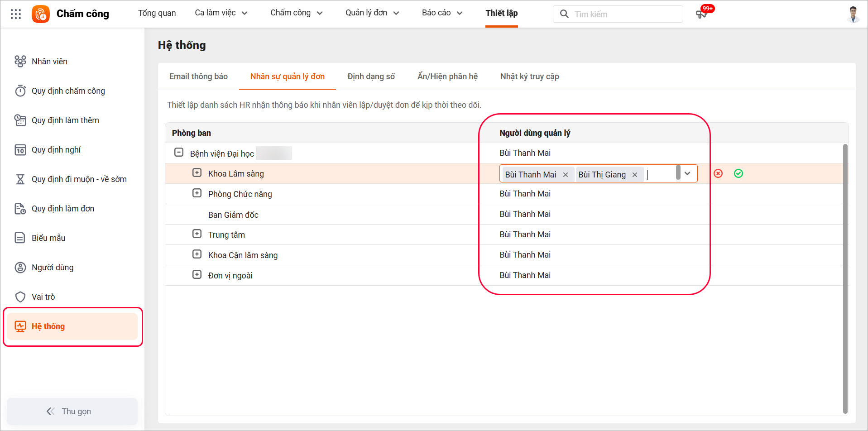Cancel editing with the red X icon

point(718,173)
